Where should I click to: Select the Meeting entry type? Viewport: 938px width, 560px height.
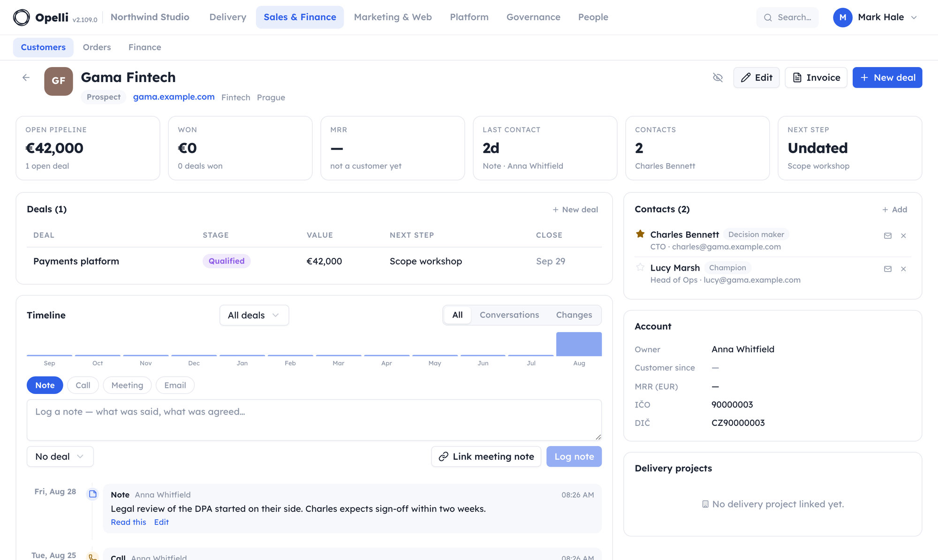coord(127,386)
